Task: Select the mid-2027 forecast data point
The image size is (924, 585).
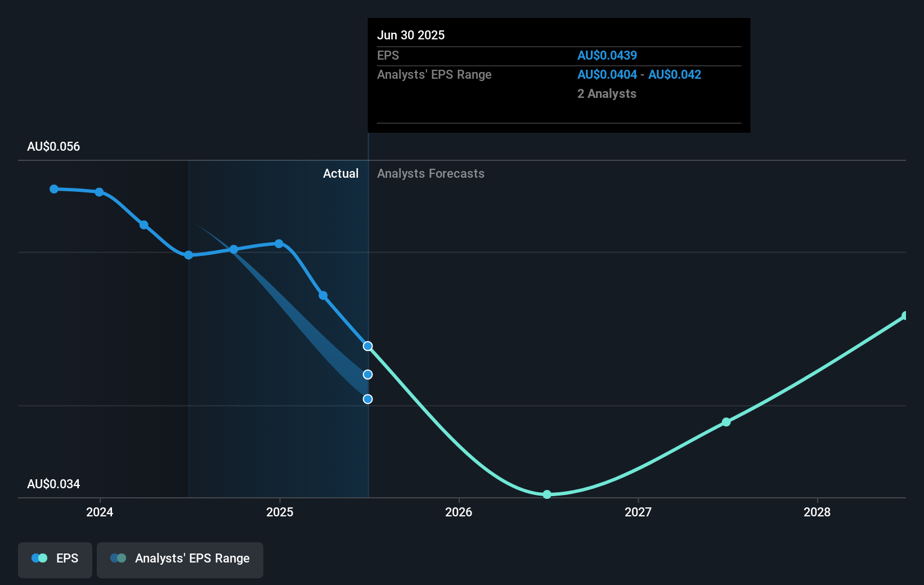Action: point(726,422)
